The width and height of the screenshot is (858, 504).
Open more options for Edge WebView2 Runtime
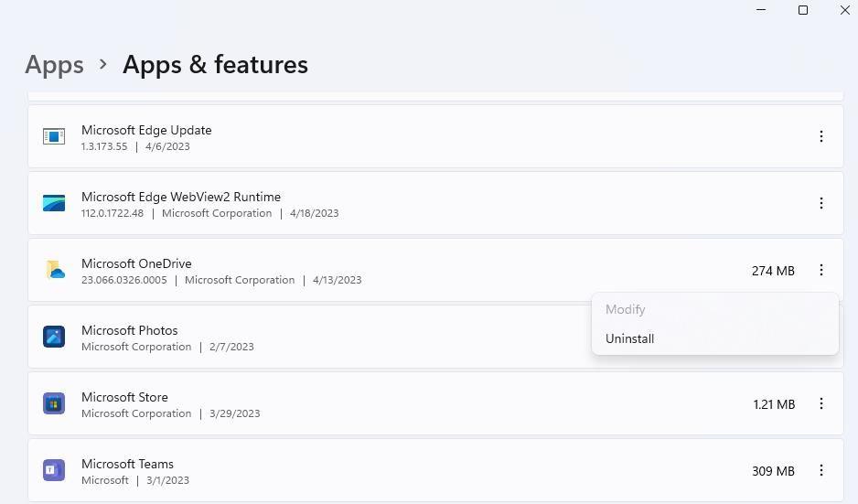pos(820,203)
